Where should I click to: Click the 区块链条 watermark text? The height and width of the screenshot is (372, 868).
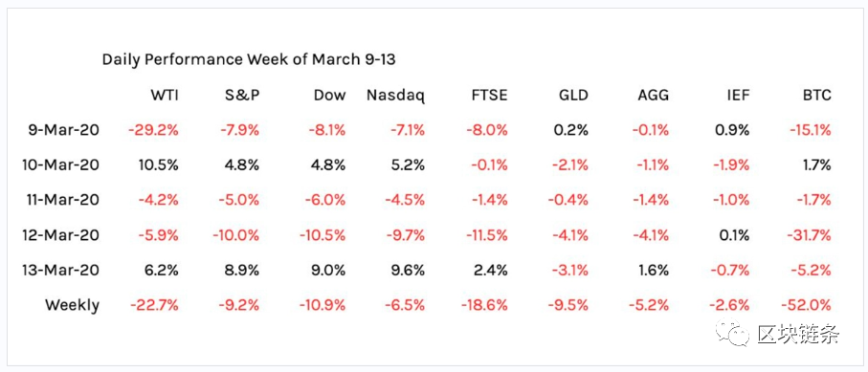click(798, 333)
